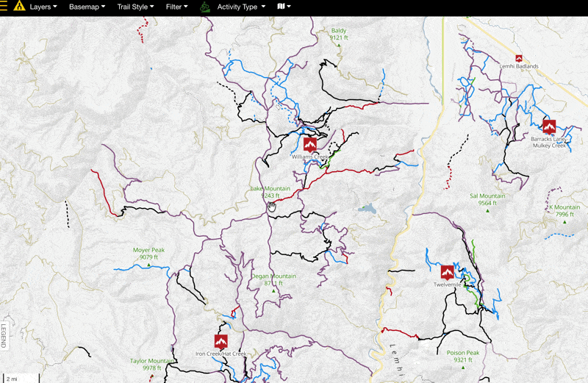588x383 pixels.
Task: Select the Twelvemile riding area marker
Action: point(447,273)
